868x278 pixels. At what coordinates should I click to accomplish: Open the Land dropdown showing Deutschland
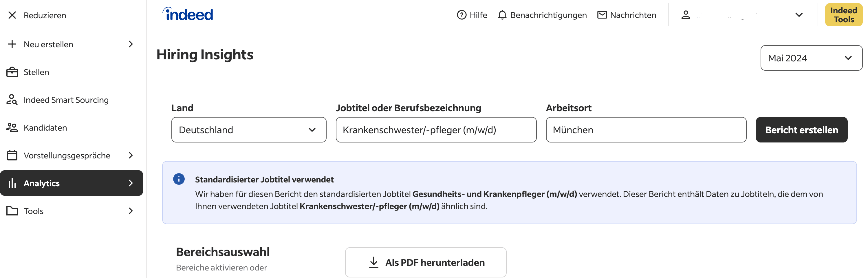249,130
